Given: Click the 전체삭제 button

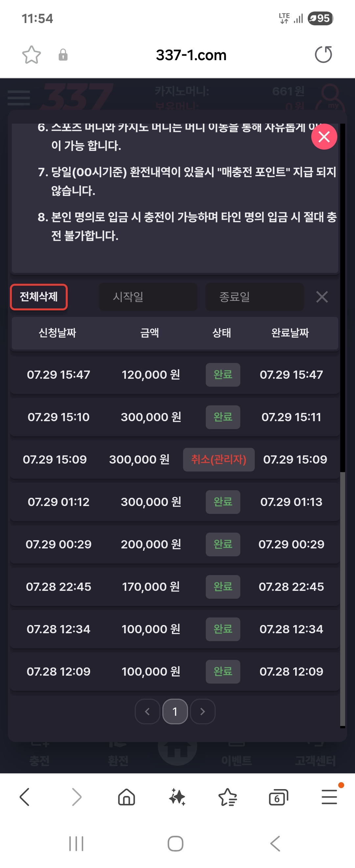Looking at the screenshot, I should [39, 297].
